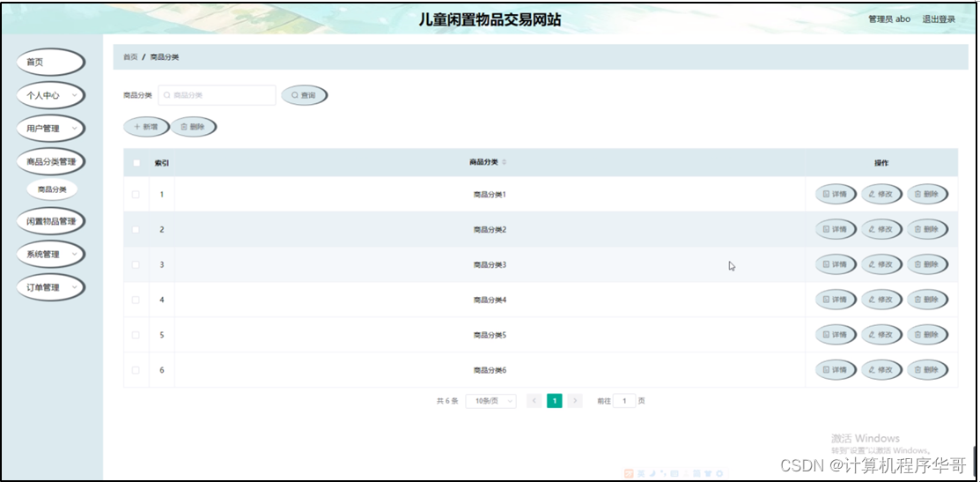The image size is (980, 482).
Task: Click the previous page arrow
Action: (x=534, y=401)
